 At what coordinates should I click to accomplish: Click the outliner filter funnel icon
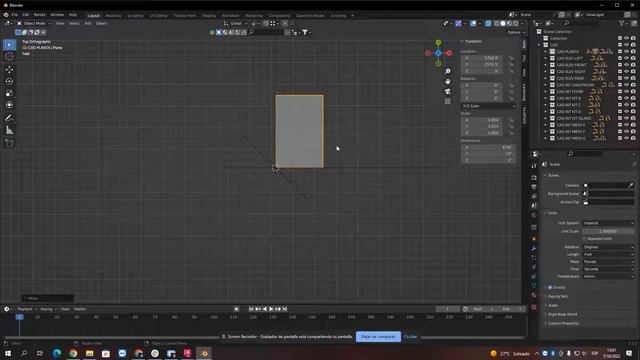(622, 23)
